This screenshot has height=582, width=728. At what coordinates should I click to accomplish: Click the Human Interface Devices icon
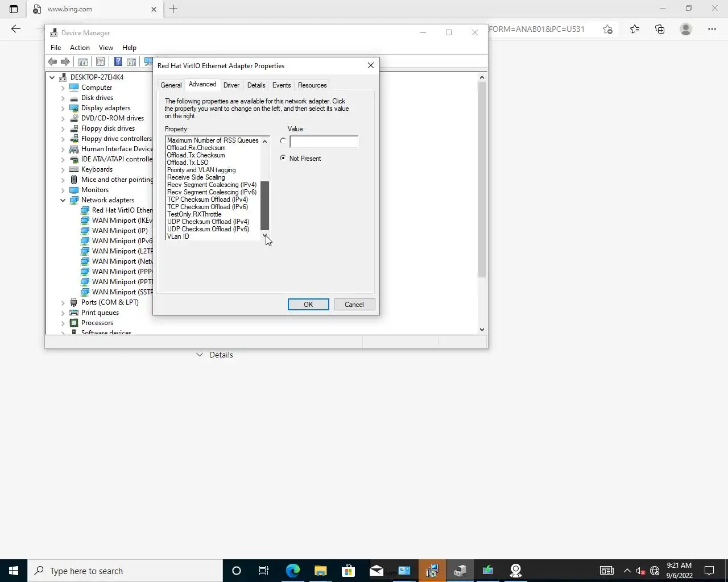coord(74,149)
